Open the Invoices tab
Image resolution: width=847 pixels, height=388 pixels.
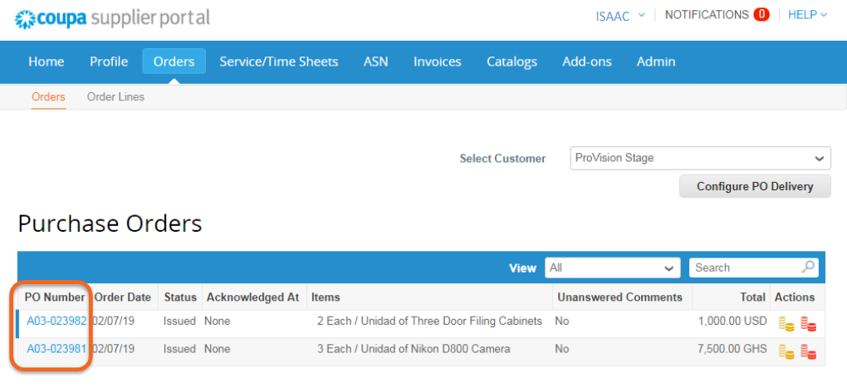438,62
